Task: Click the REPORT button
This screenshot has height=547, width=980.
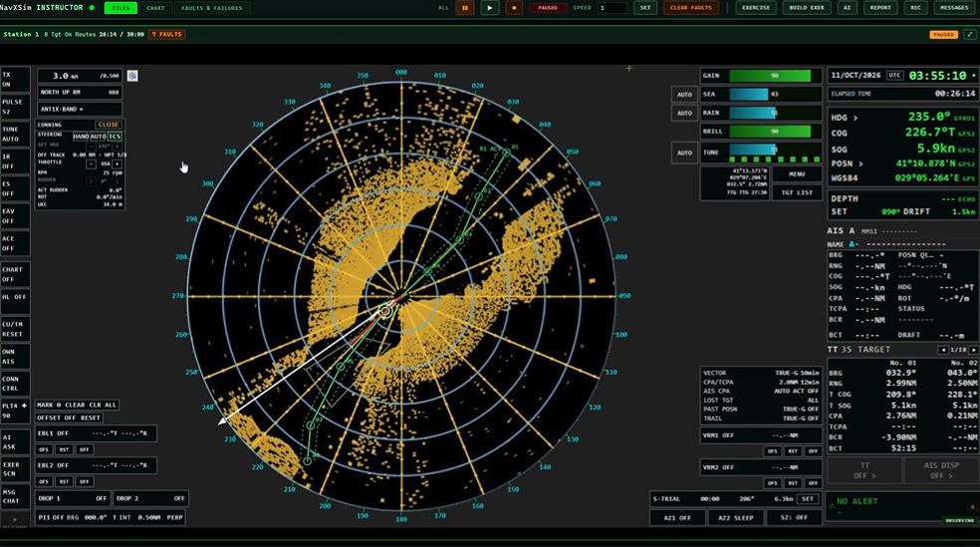Action: click(x=880, y=8)
